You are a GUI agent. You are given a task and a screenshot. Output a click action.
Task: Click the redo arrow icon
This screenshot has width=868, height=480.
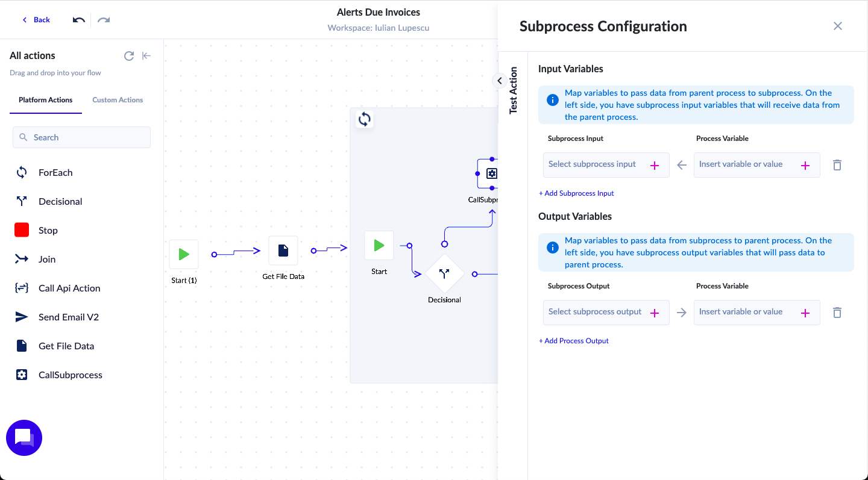point(104,20)
